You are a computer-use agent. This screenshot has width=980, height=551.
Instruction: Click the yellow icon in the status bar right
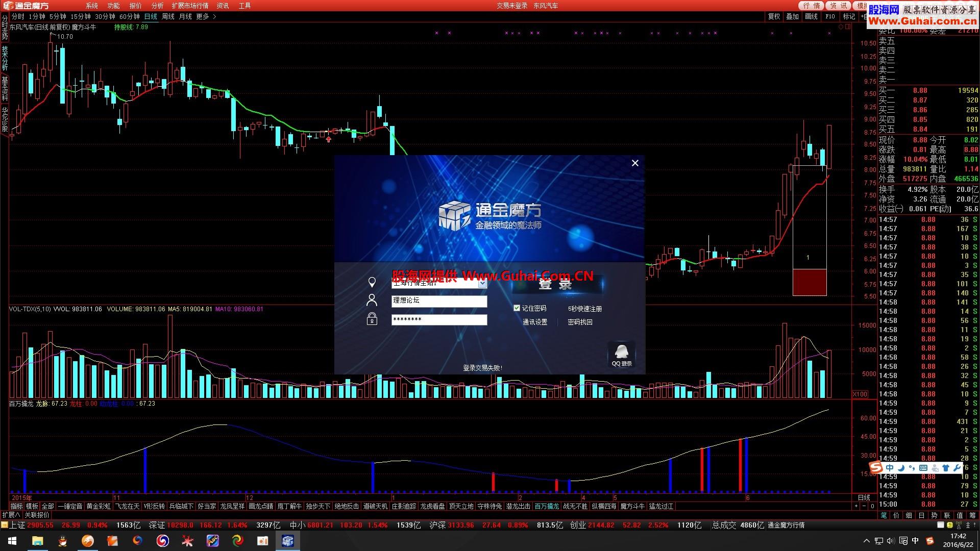point(950,525)
